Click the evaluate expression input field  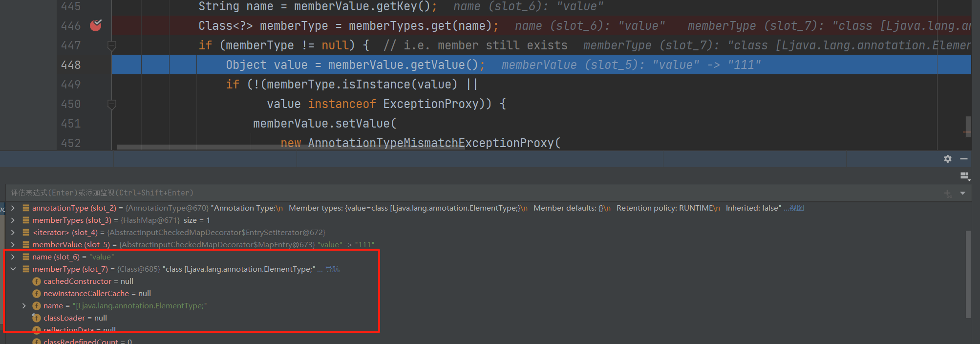pyautogui.click(x=440, y=193)
